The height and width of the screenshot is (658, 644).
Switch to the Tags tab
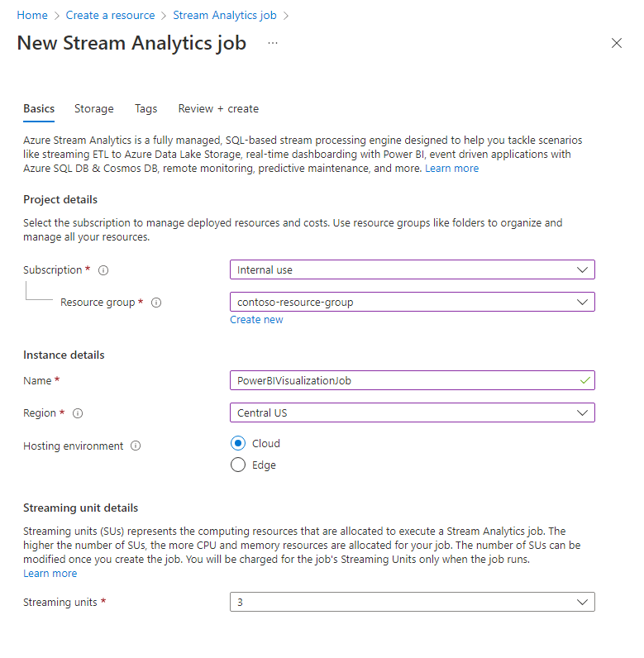(x=146, y=108)
